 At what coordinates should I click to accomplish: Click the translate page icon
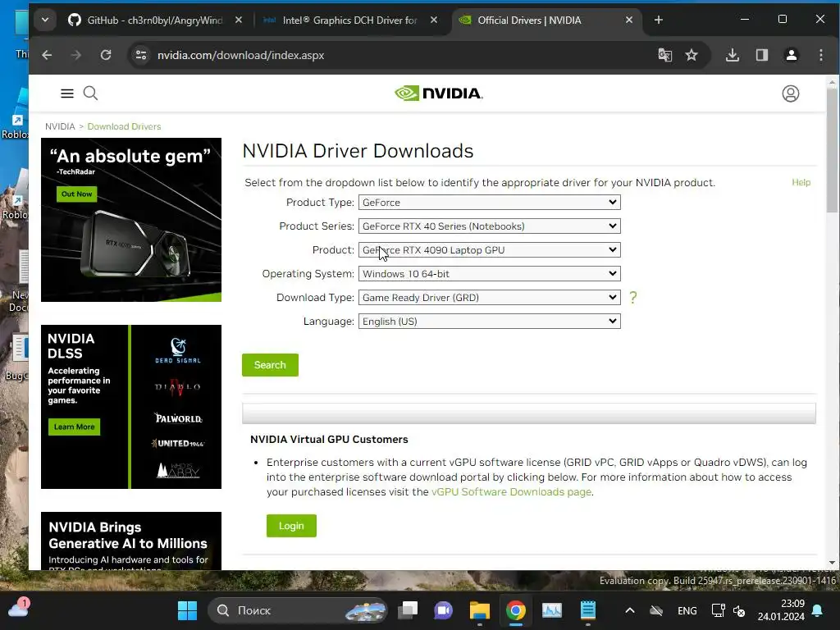coord(664,55)
